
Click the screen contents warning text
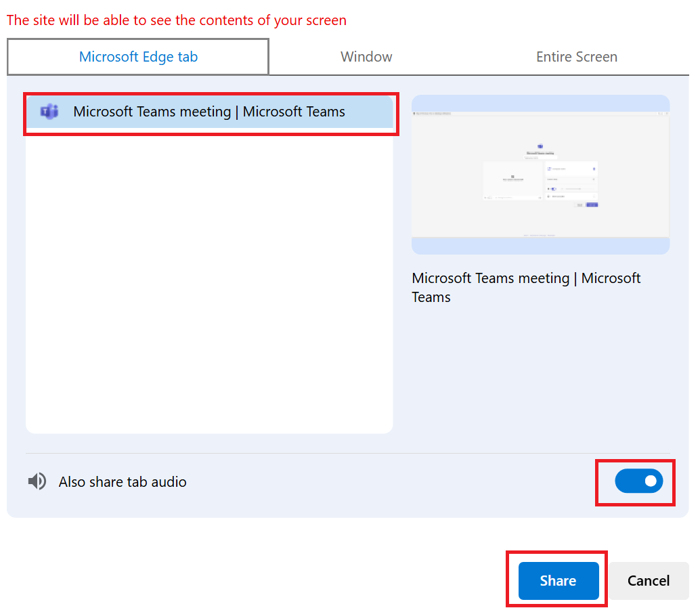pos(176,20)
